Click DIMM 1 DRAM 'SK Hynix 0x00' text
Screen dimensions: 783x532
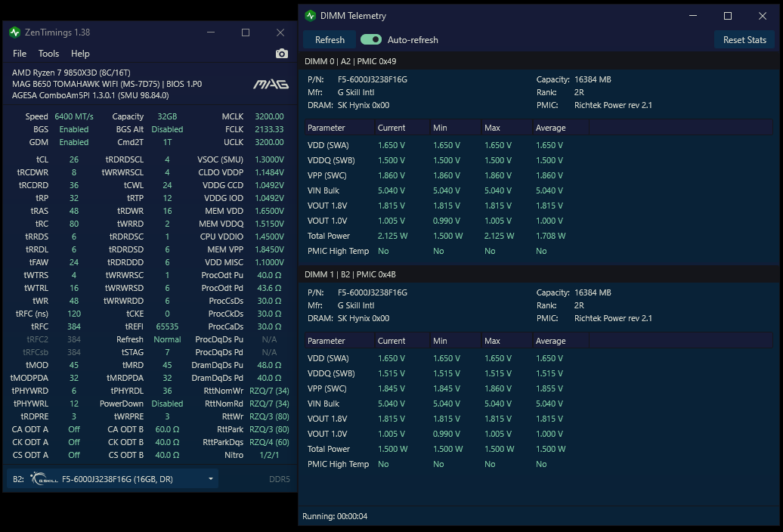pyautogui.click(x=364, y=318)
